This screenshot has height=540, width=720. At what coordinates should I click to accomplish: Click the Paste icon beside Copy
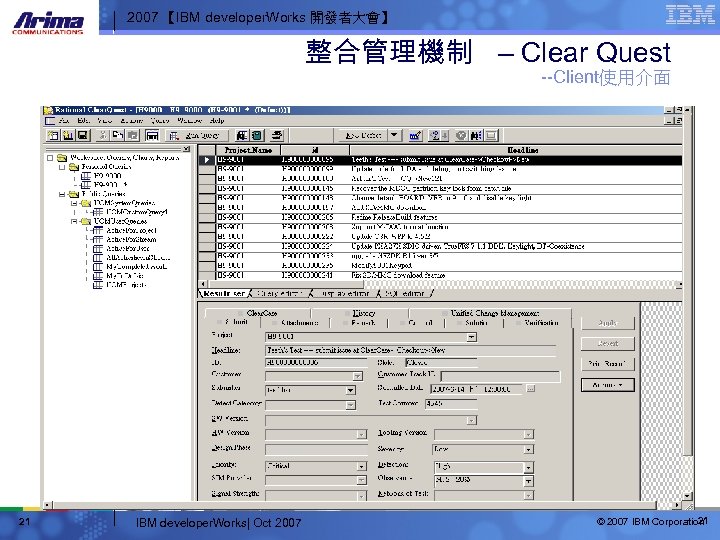[x=133, y=135]
